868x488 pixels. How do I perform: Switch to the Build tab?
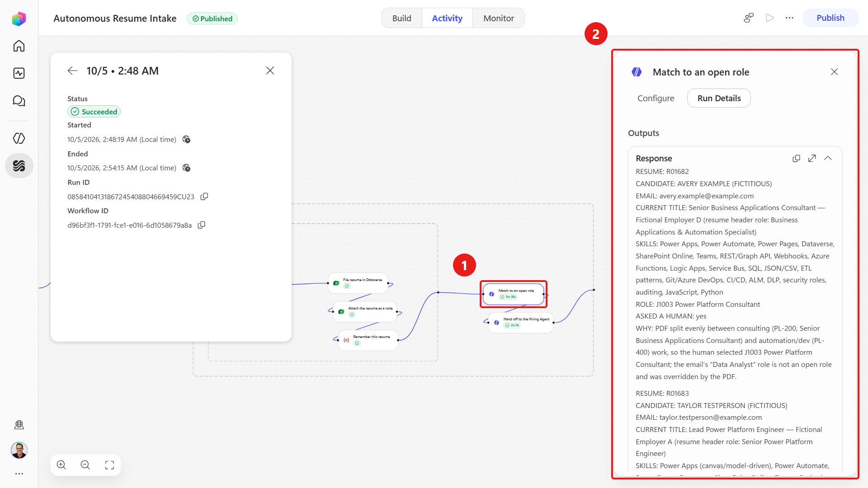(x=402, y=18)
